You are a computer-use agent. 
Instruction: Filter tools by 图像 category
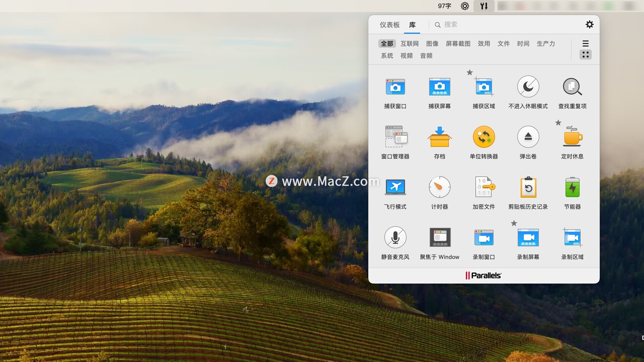tap(432, 44)
